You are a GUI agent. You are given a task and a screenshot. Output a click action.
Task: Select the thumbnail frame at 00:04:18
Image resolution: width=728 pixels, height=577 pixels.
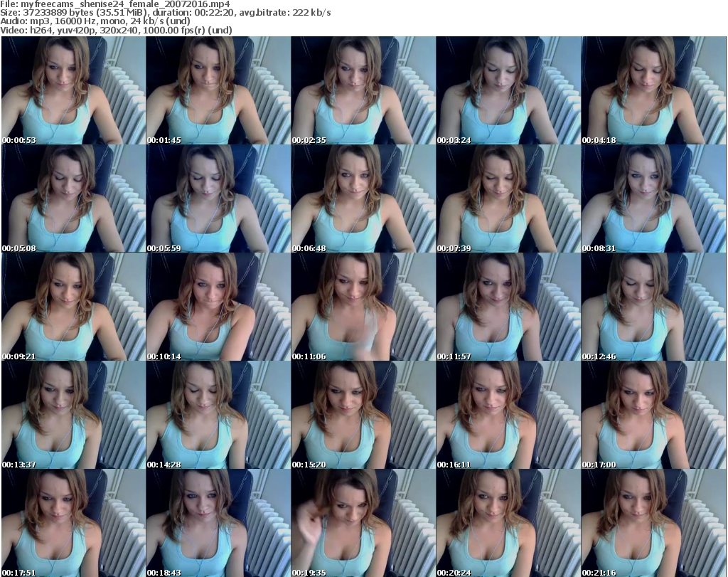click(653, 90)
